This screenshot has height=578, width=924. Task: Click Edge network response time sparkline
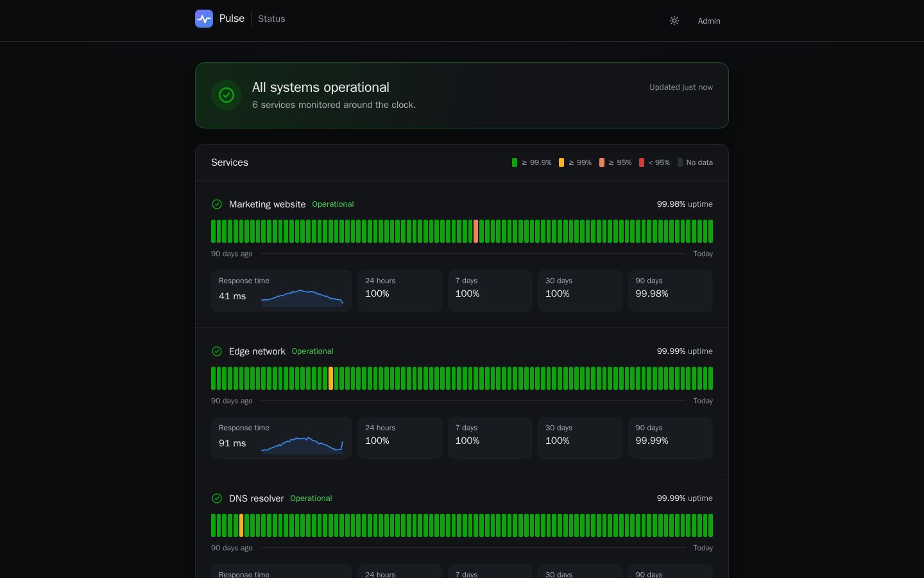(302, 445)
